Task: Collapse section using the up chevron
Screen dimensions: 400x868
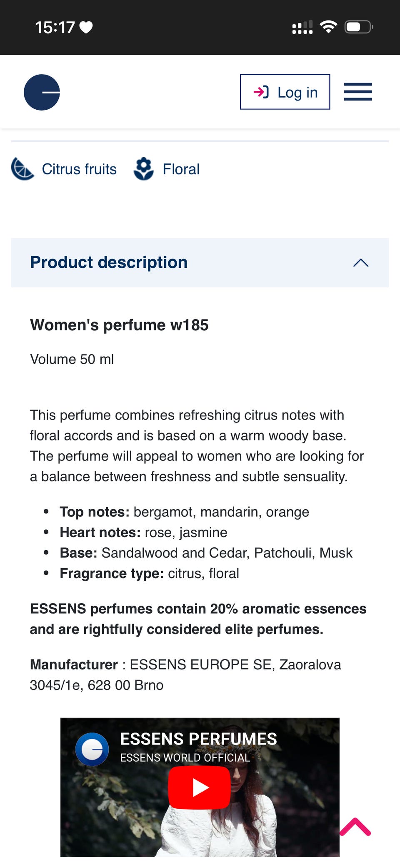Action: point(361,263)
